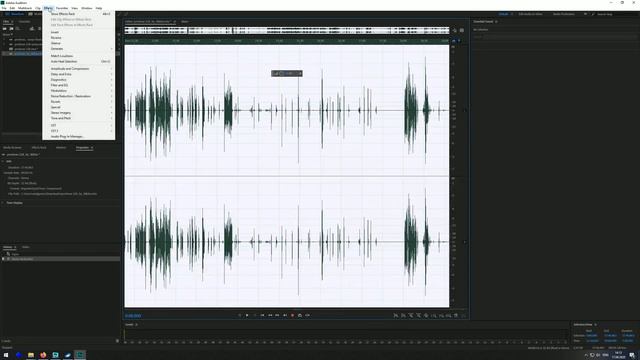640x360 pixels.
Task: Switch to Multitrack editor view
Action: [35, 14]
